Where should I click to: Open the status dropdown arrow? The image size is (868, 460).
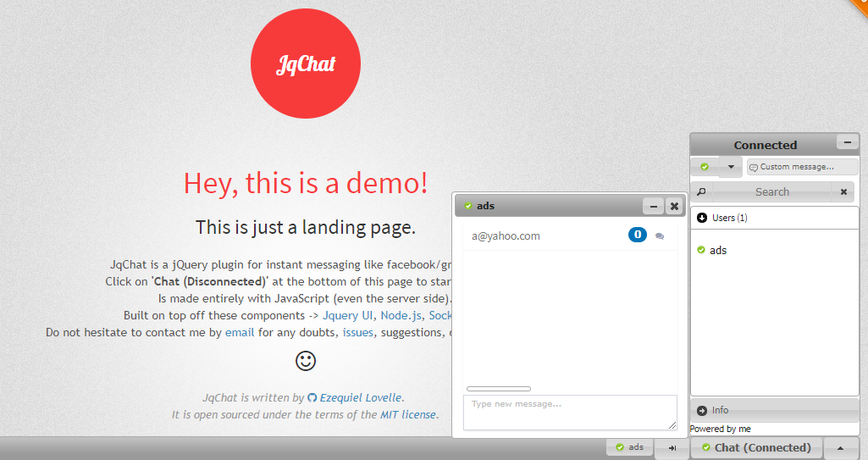(731, 167)
